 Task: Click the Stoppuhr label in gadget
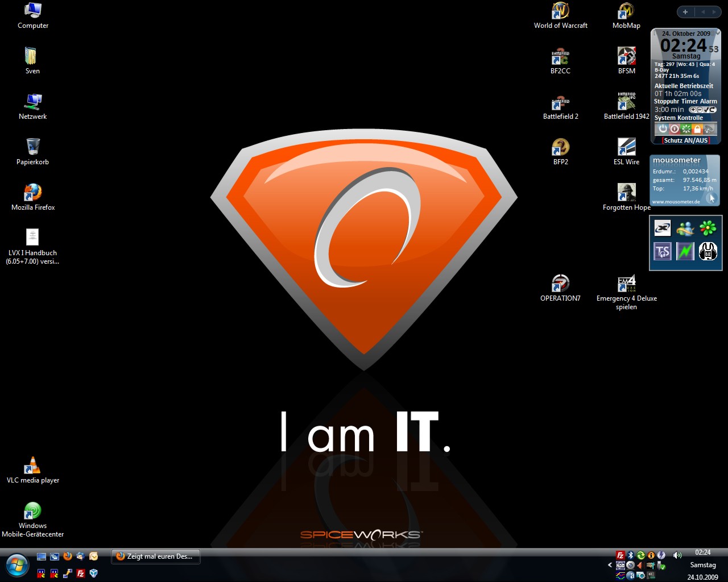667,101
